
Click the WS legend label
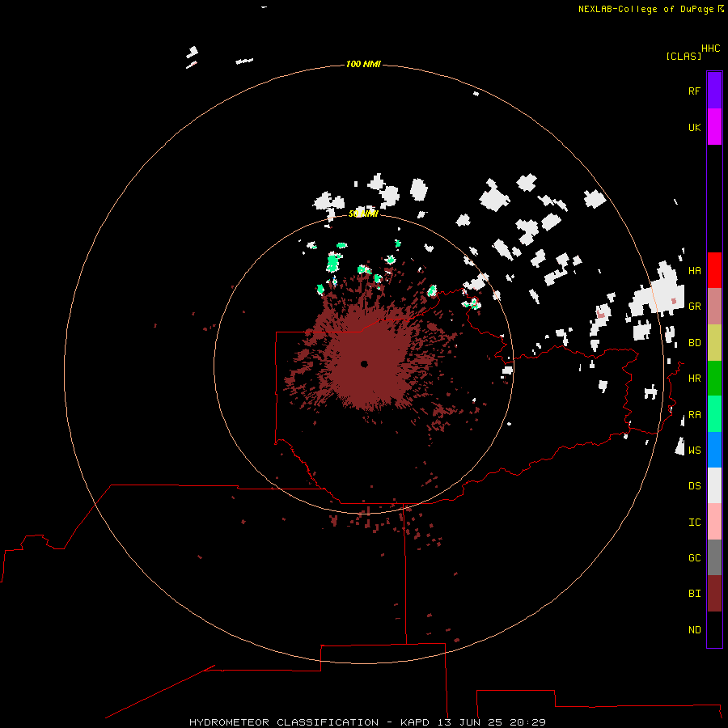tap(695, 450)
